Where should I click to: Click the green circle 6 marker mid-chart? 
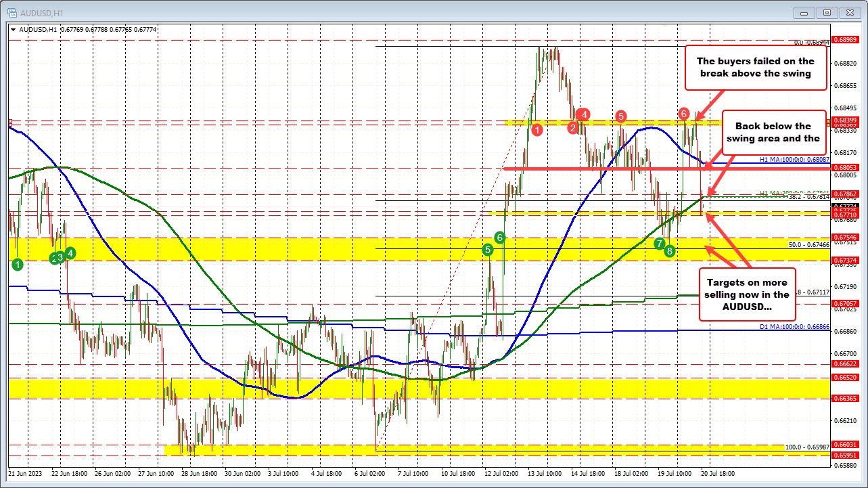499,237
